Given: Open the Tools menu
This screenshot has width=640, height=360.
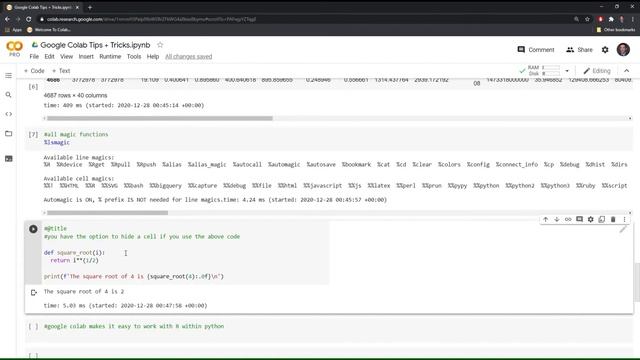Looking at the screenshot, I should pyautogui.click(x=134, y=57).
